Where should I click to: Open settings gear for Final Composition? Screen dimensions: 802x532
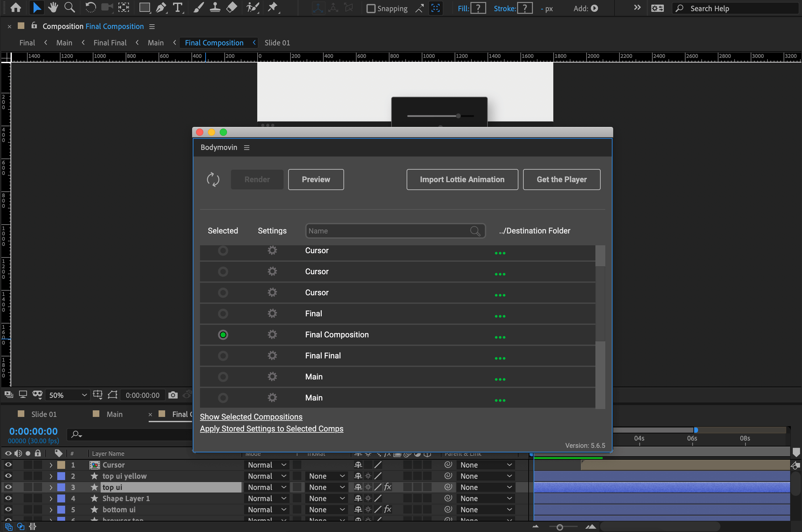click(x=272, y=334)
